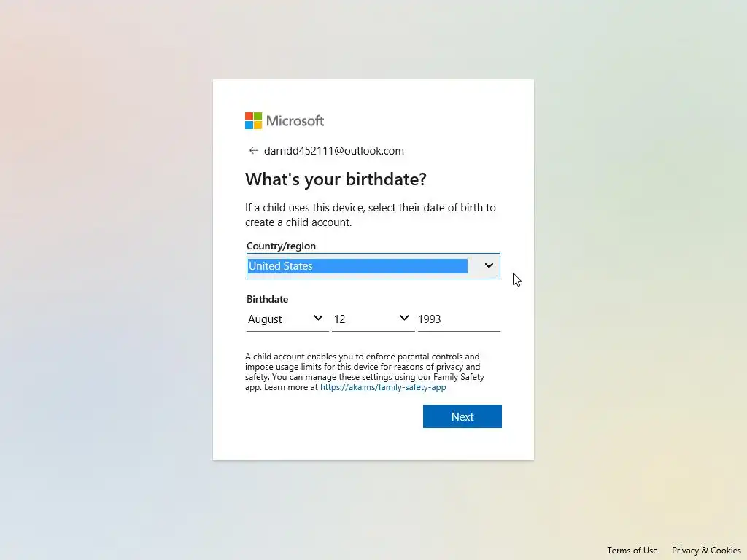Click the month dropdown chevron arrow
The image size is (747, 560).
(x=318, y=319)
